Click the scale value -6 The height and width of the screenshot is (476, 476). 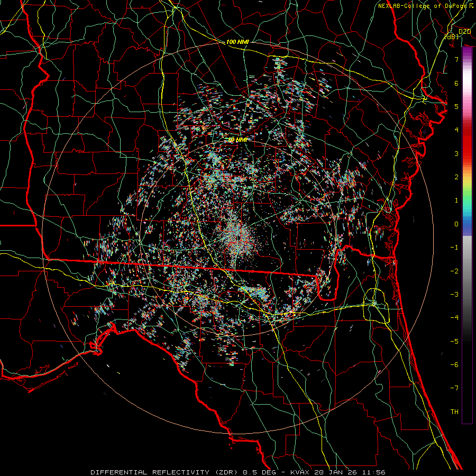click(454, 365)
